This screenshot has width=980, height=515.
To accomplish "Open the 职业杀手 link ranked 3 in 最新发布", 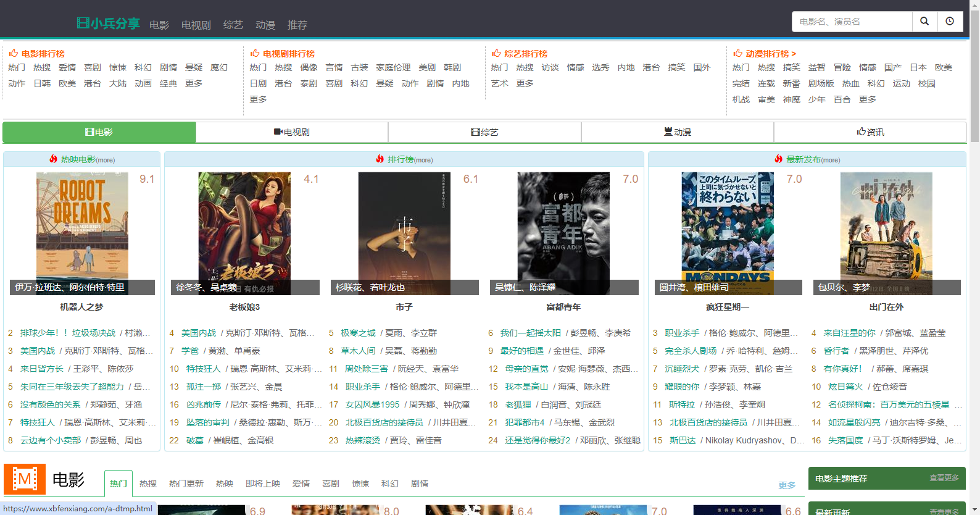I will point(682,333).
